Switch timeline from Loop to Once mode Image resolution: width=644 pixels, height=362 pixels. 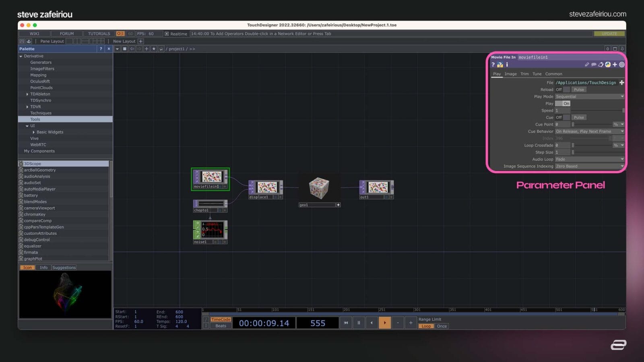coord(442,326)
